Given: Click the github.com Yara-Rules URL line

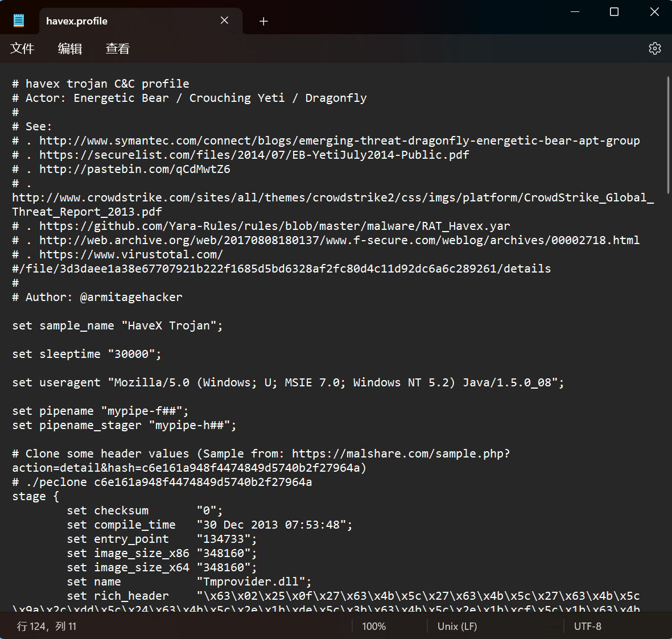Looking at the screenshot, I should coord(261,226).
